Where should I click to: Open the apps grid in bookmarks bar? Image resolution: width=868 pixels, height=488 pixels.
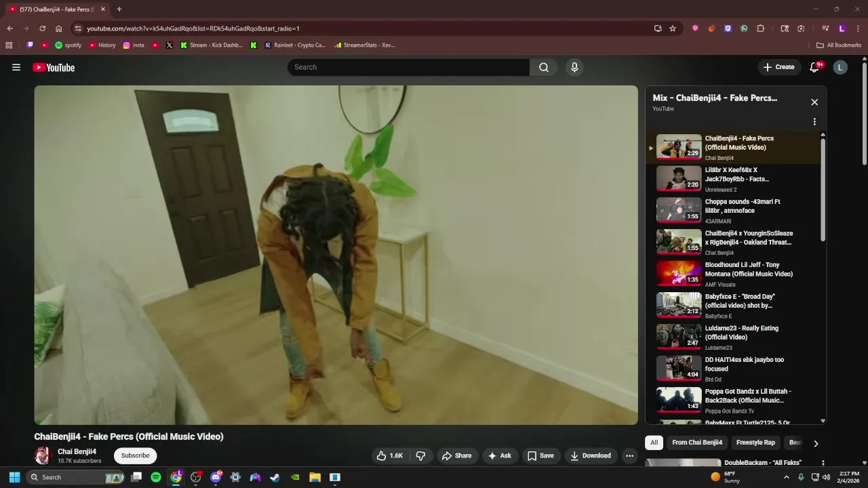coord(9,45)
